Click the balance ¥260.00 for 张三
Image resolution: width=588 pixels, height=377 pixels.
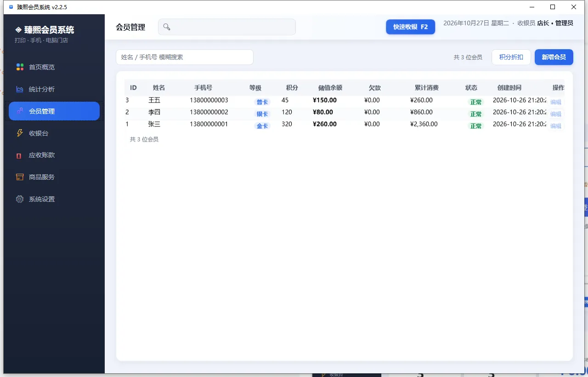pos(325,124)
